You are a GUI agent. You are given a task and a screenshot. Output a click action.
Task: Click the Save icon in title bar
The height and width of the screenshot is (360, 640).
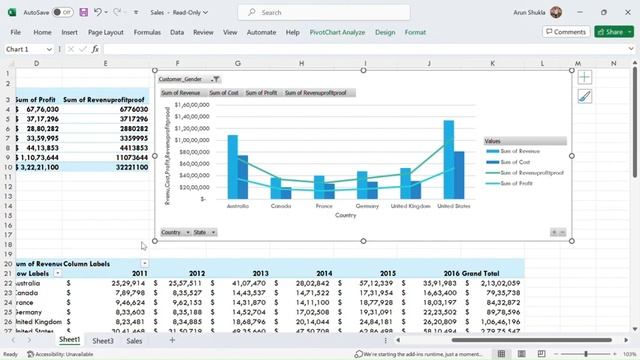[84, 12]
